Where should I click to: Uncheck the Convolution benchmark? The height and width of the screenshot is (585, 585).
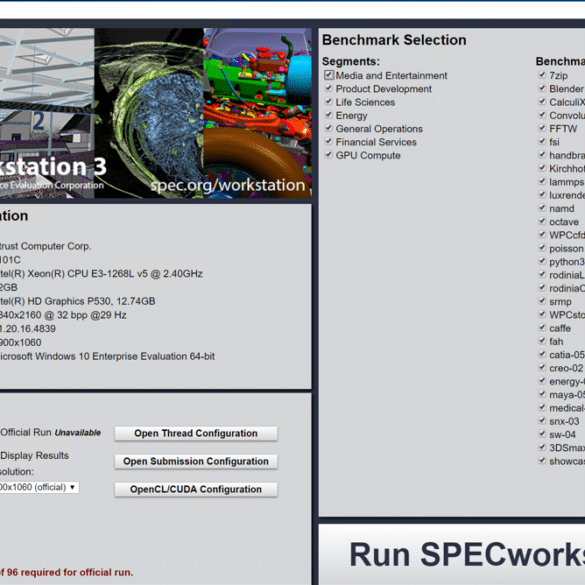(542, 115)
